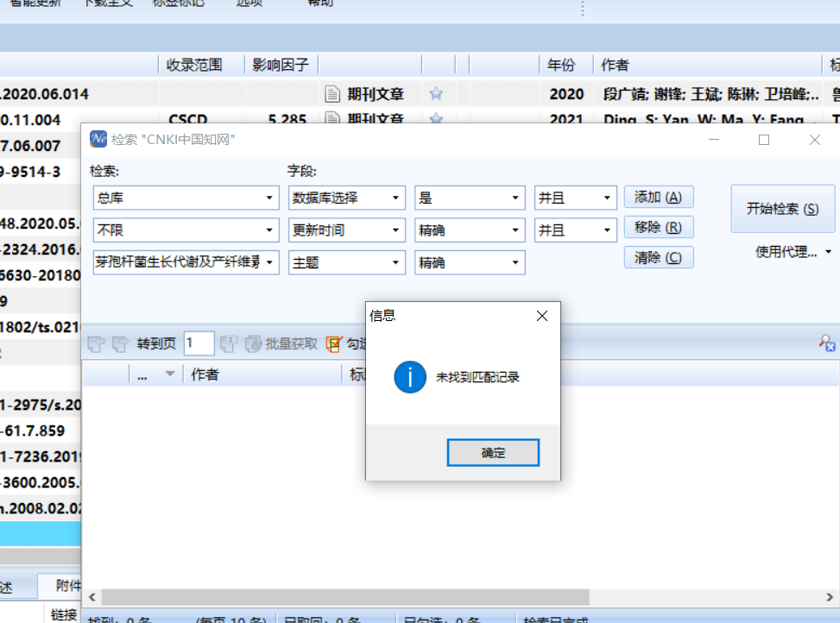Open the 主题 field dropdown
The width and height of the screenshot is (840, 623).
pos(395,262)
